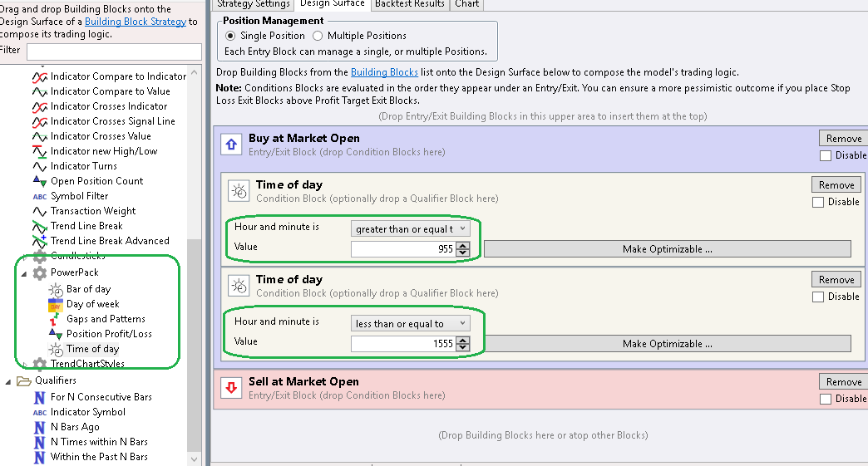Click the Filter text input field
The width and height of the screenshot is (868, 466).
[x=114, y=52]
